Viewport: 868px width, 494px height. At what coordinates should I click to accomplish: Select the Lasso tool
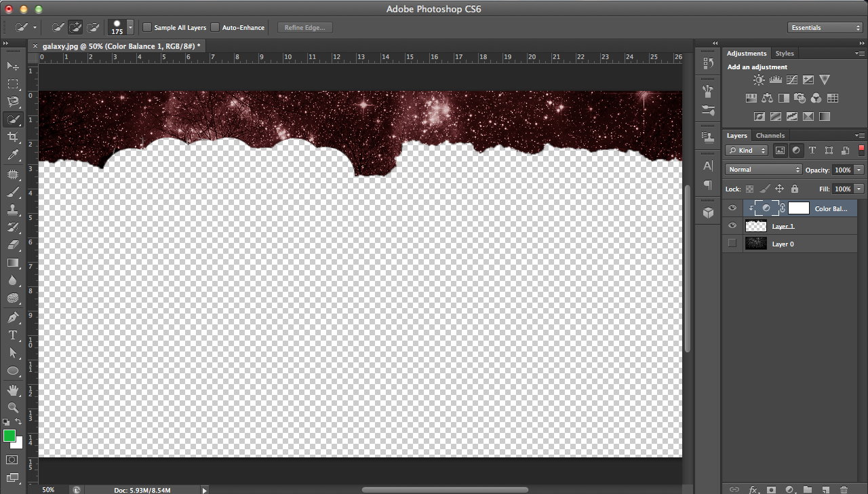tap(13, 102)
